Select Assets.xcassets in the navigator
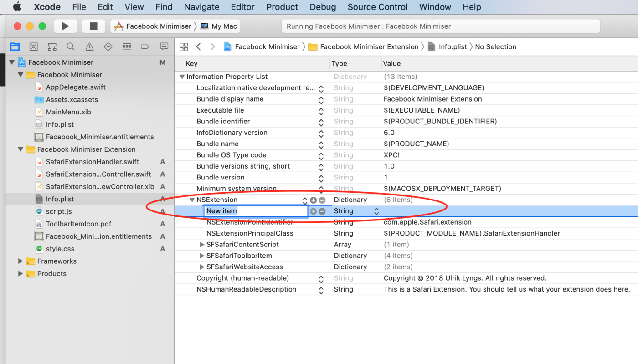This screenshot has width=638, height=364. tap(72, 99)
